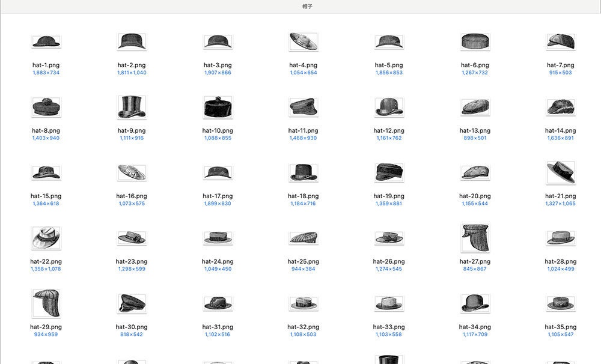Click the hat-7.png cap thumbnail
Screen dimensions: 601x364
560,41
